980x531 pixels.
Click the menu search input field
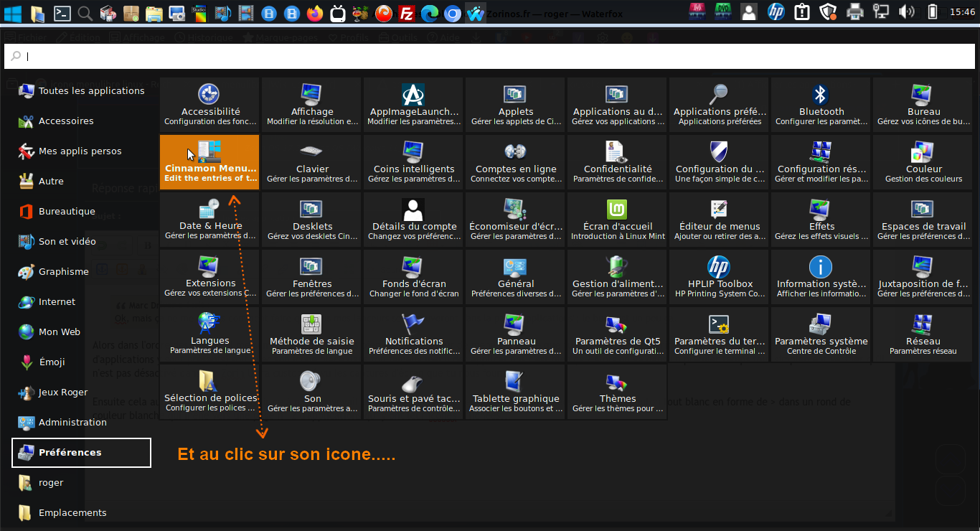coord(490,56)
